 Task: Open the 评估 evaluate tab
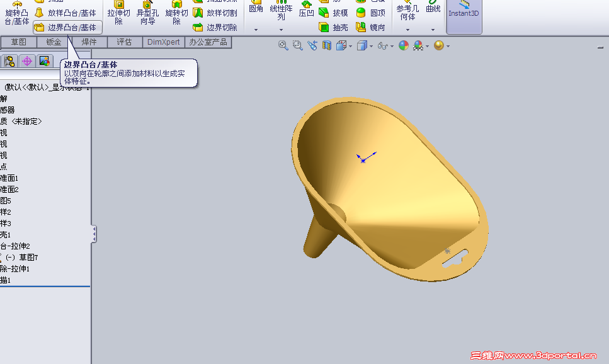pos(124,42)
